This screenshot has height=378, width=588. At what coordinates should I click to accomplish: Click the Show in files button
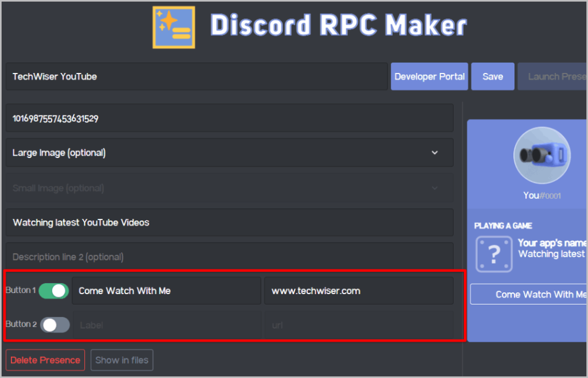point(122,360)
